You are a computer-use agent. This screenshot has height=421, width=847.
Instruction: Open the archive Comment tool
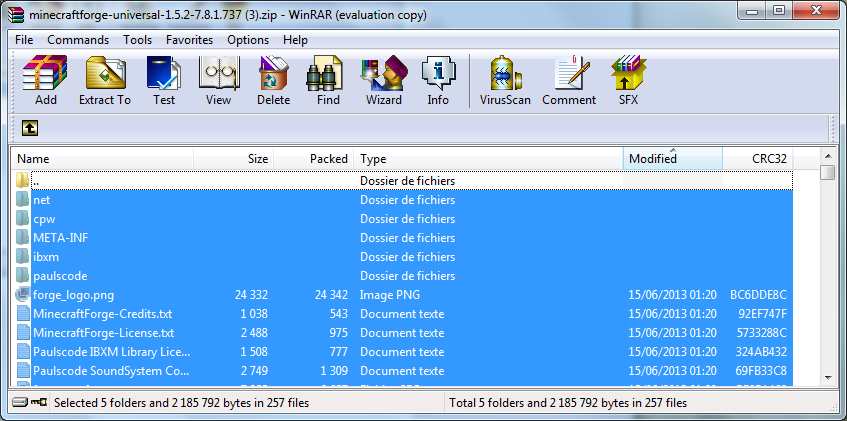569,81
